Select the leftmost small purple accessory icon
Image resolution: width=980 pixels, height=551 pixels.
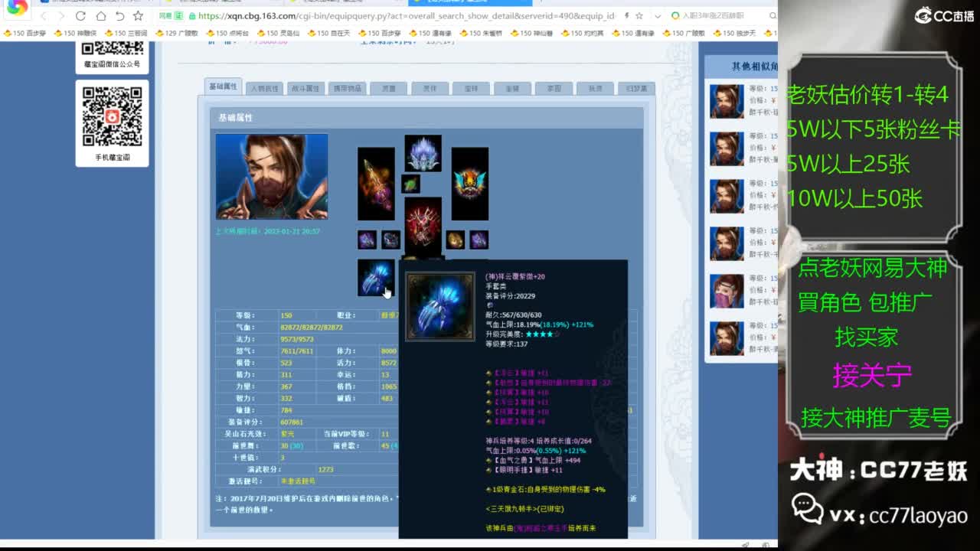[367, 240]
